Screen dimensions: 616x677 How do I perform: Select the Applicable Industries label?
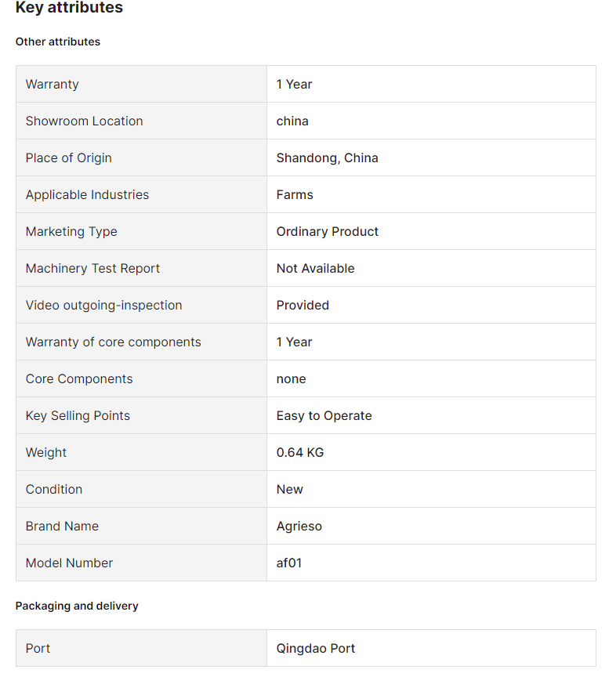click(87, 195)
